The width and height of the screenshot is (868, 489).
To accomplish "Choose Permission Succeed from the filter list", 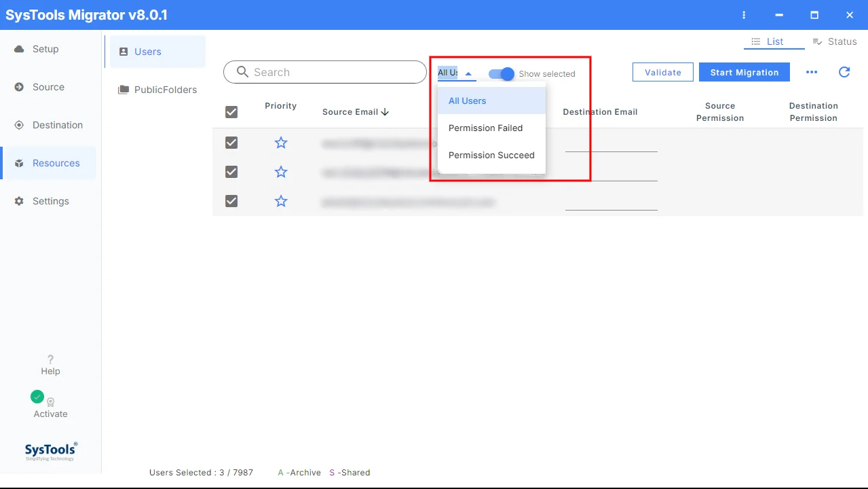I will tap(491, 155).
